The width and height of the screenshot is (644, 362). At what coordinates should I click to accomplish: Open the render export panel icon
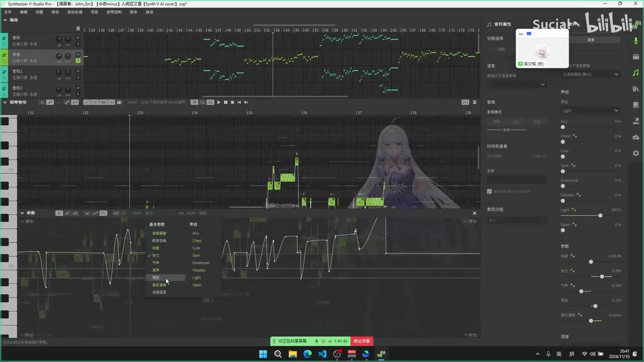pos(636,121)
